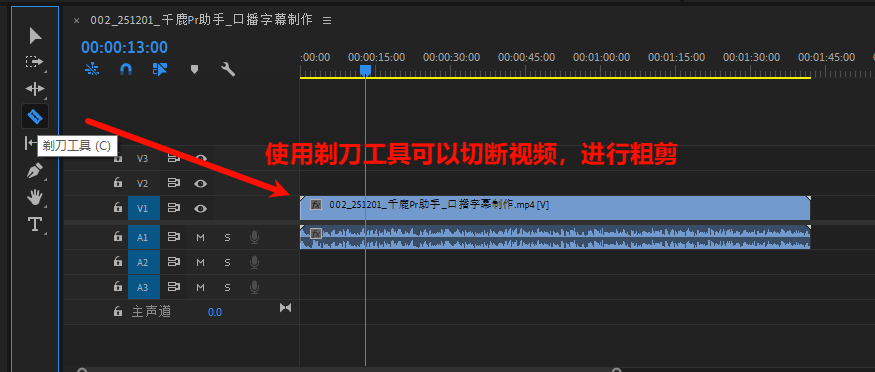The width and height of the screenshot is (875, 372).
Task: Toggle sync lock on track A3
Action: (174, 287)
